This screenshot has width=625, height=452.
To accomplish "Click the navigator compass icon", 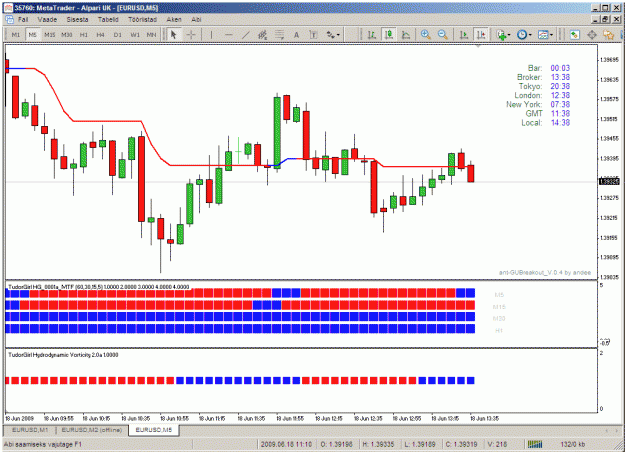I will (x=592, y=35).
